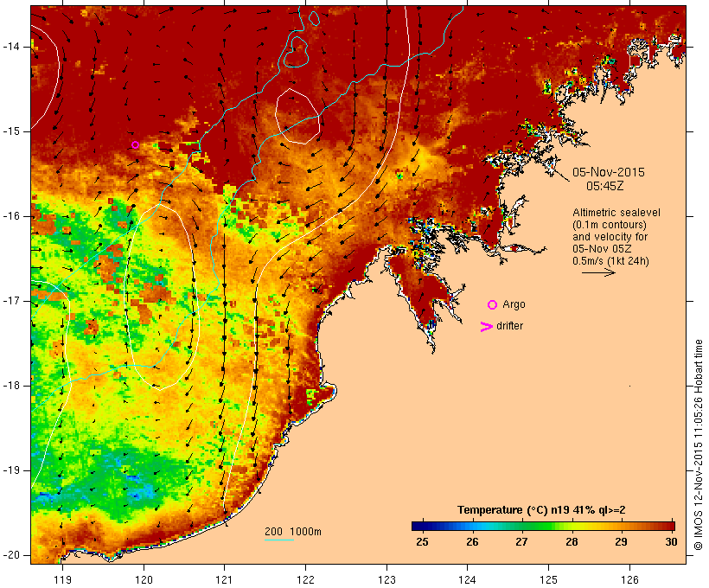Click latitude axis label '-19'
This screenshot has width=709, height=588.
pos(11,470)
